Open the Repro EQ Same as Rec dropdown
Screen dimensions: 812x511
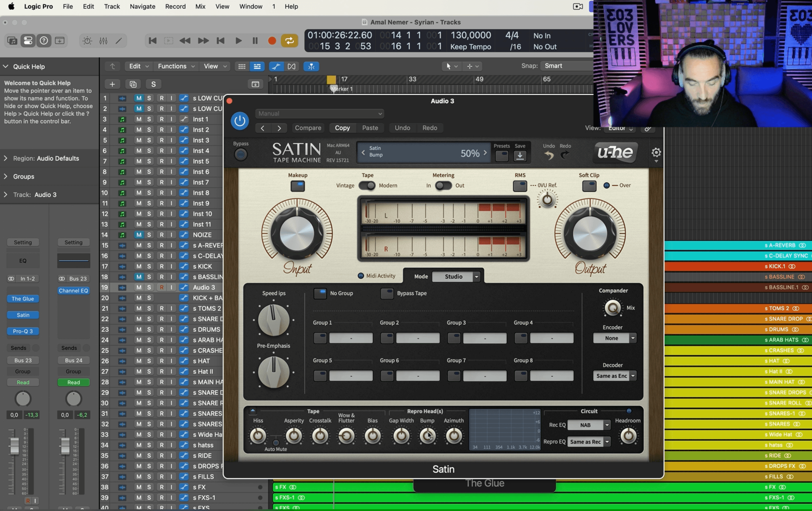[589, 441]
